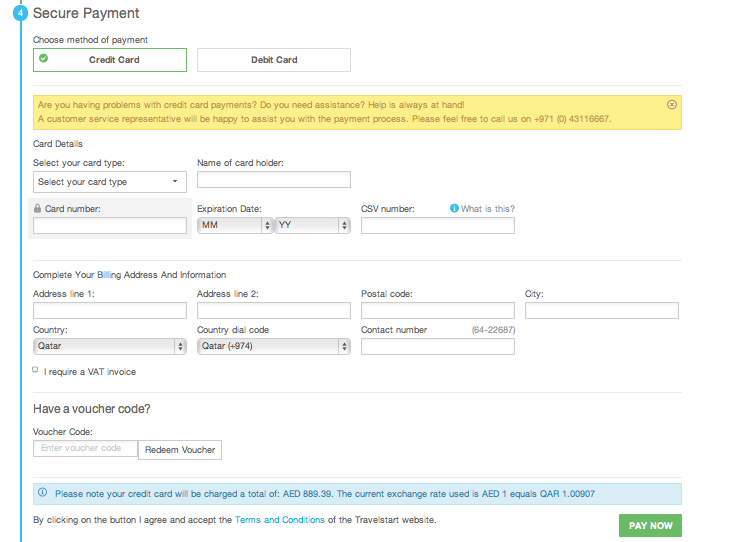
Task: Switch to Debit Card payment method
Action: point(274,60)
